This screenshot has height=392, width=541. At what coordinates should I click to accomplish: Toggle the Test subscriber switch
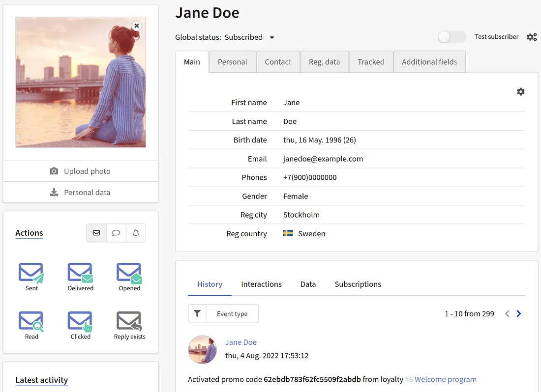(452, 37)
